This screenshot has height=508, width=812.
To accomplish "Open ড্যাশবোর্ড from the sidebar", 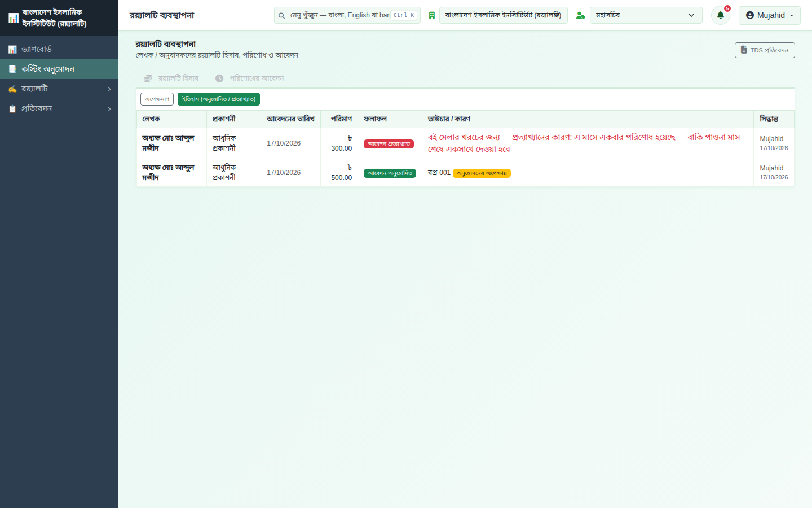I will coord(59,50).
